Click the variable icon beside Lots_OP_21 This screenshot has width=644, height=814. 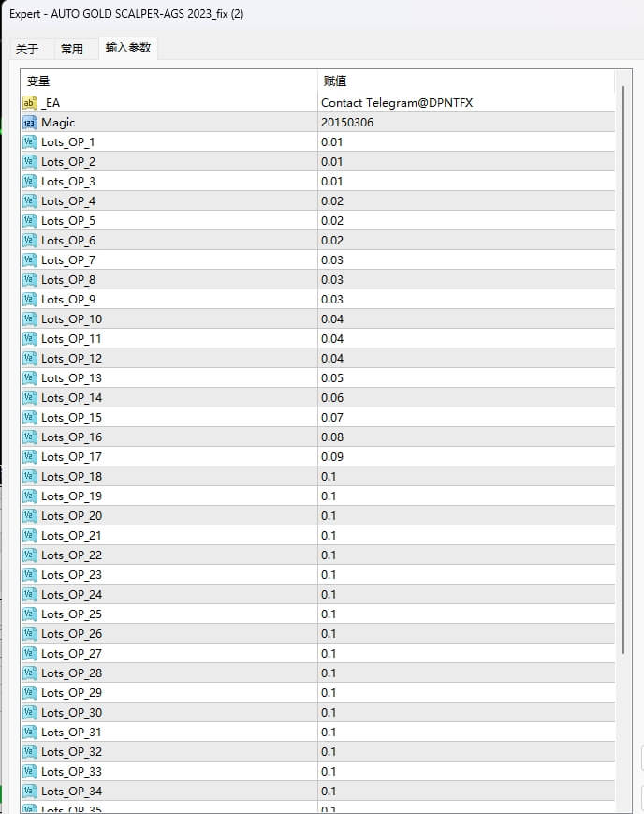pyautogui.click(x=30, y=536)
